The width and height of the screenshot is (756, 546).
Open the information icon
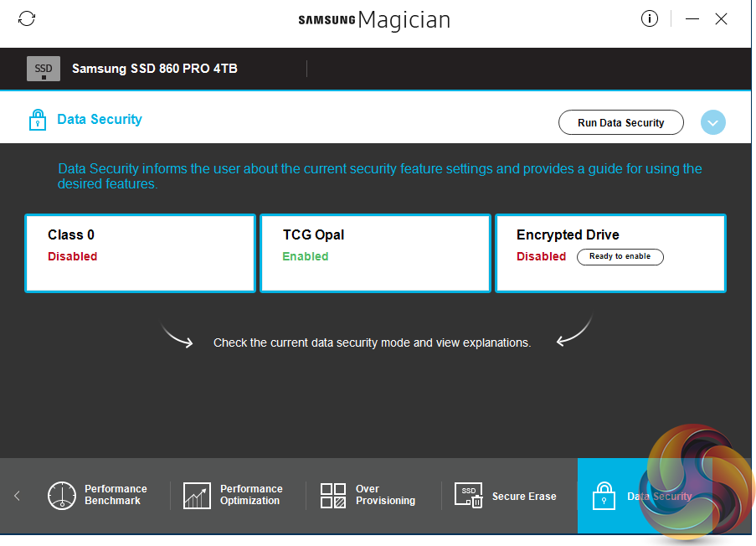pyautogui.click(x=650, y=18)
